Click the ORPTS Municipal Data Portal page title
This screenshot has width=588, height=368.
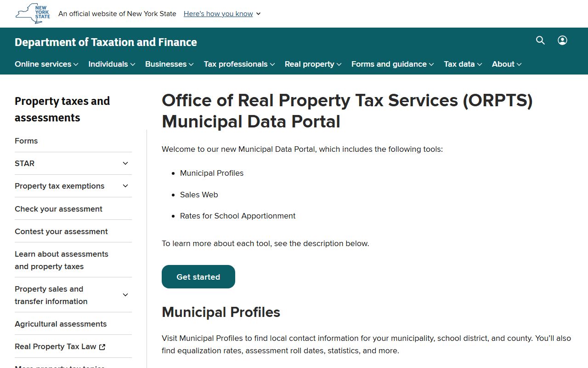347,111
